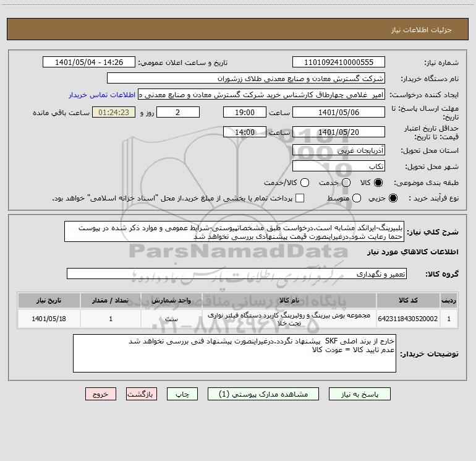Click the request creator name field
This screenshot has height=461, width=476.
pos(261,95)
